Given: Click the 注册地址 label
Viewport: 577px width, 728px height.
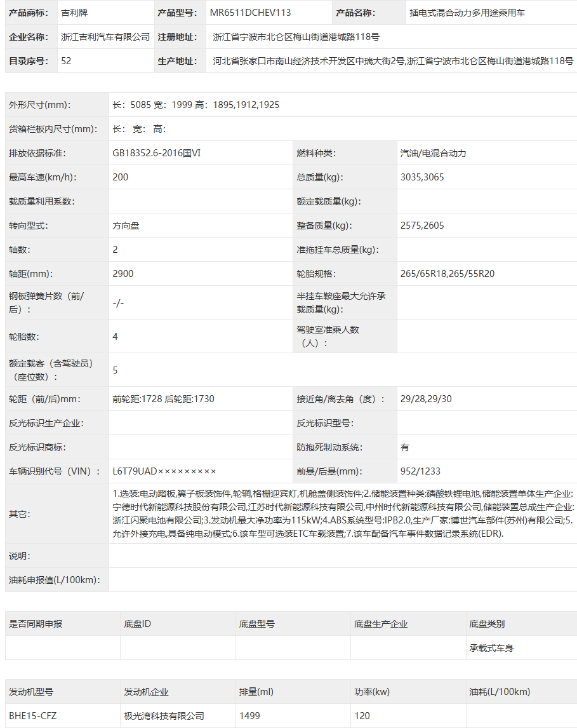Looking at the screenshot, I should pos(177,37).
